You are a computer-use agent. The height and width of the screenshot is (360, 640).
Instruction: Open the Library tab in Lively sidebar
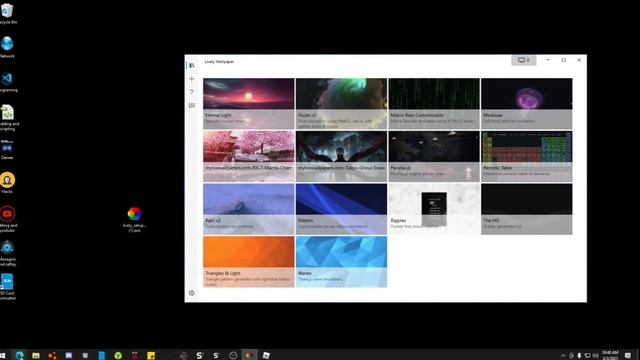coord(191,65)
